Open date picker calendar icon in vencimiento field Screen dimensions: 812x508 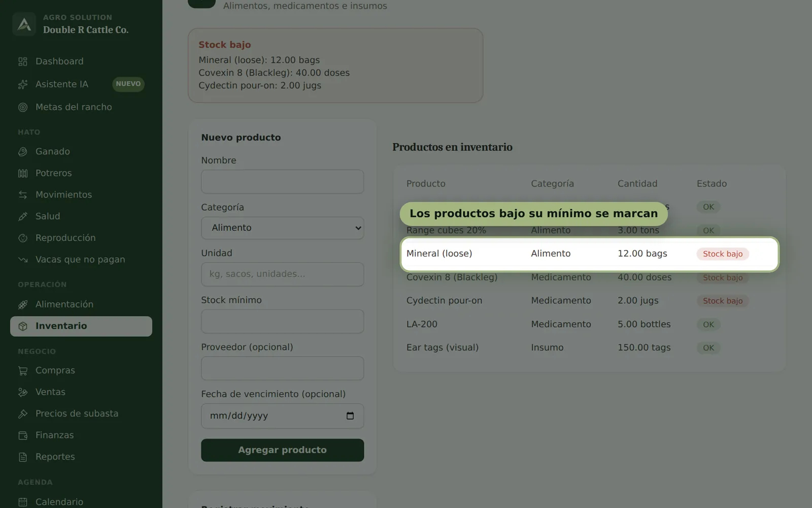350,416
